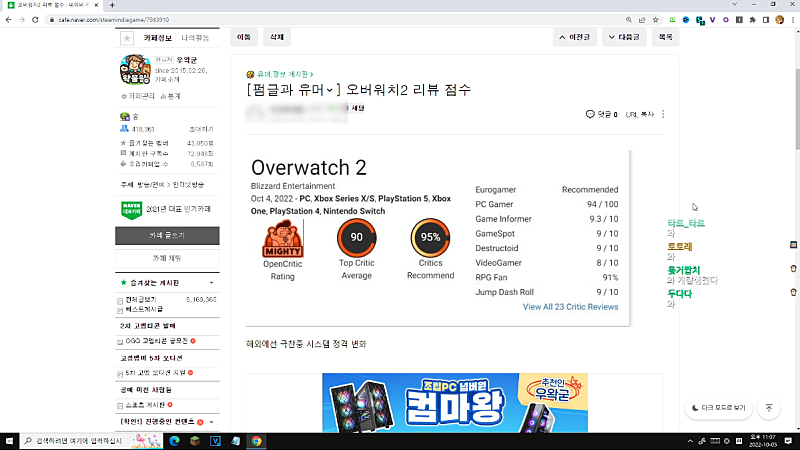
Task: Go to next post with 다음글
Action: point(624,37)
